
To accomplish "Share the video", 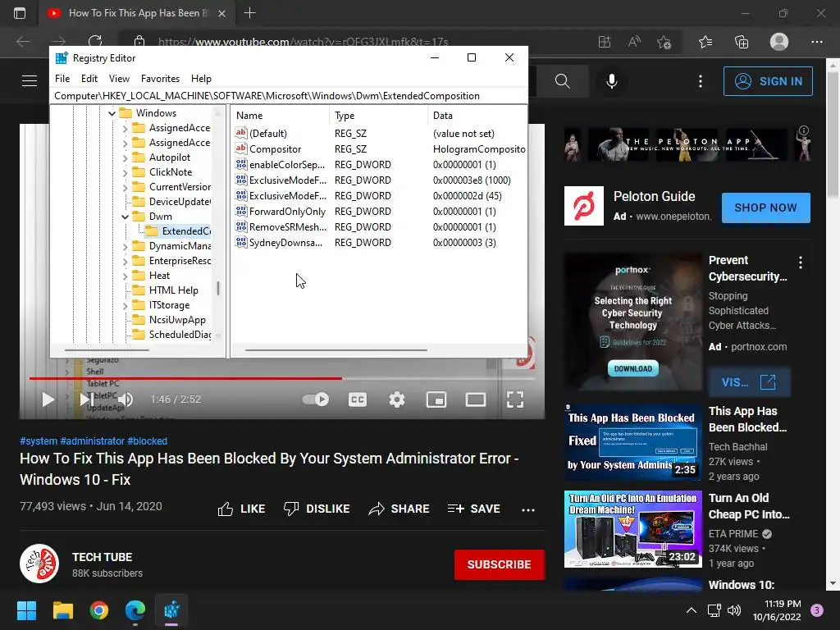I will 399,509.
